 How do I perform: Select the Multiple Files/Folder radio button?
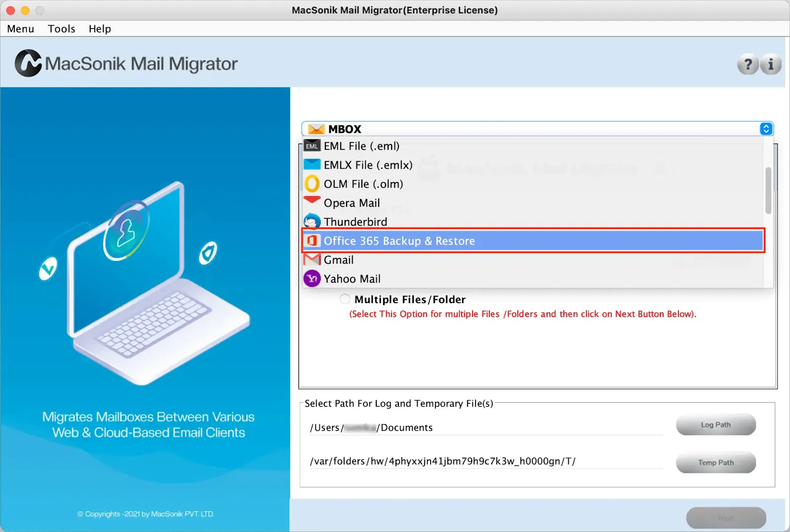point(345,299)
